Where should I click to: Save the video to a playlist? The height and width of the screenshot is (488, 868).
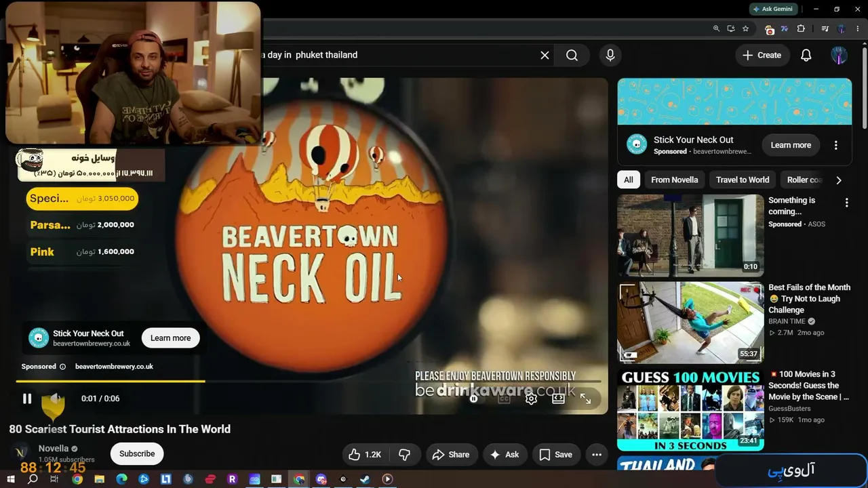pyautogui.click(x=555, y=455)
